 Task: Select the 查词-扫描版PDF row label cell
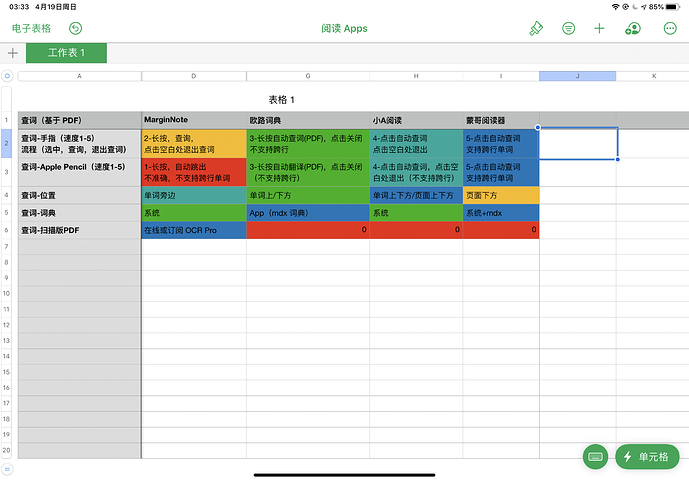(80, 230)
